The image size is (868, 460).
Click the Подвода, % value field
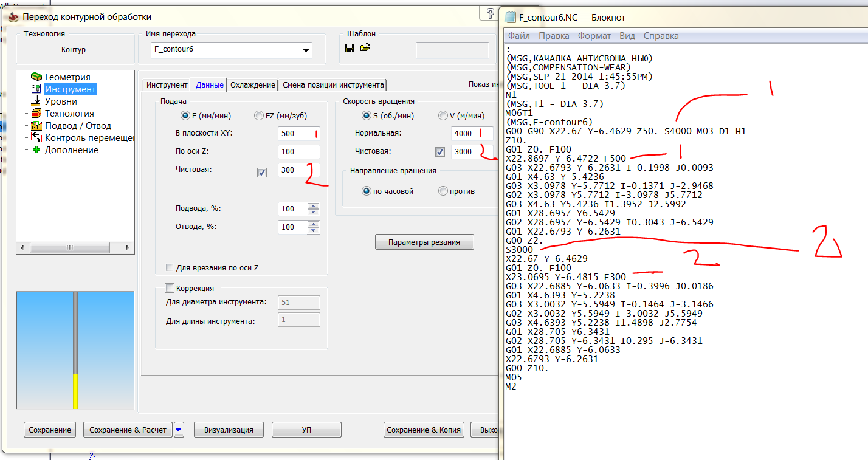point(293,209)
